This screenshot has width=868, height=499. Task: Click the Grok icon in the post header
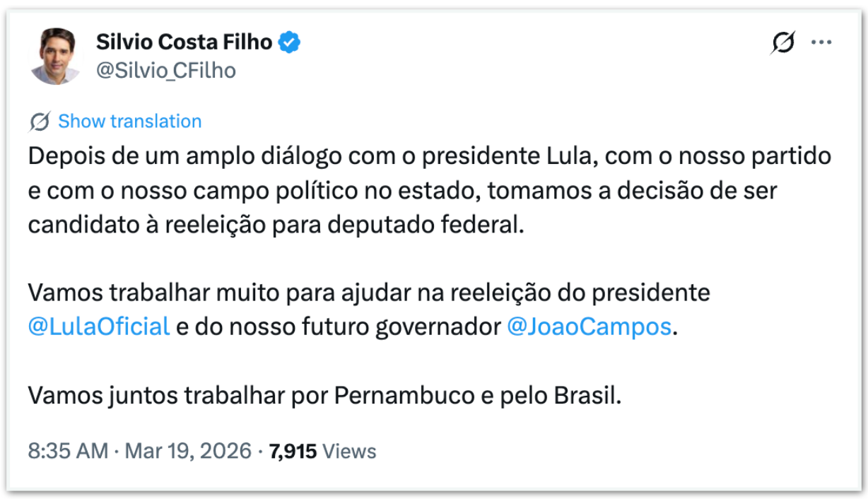click(782, 43)
